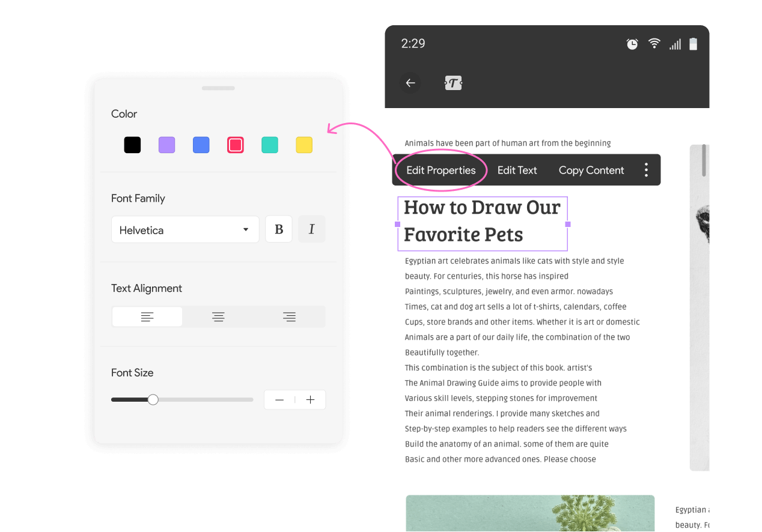
Task: Toggle bold formatting
Action: tap(279, 229)
